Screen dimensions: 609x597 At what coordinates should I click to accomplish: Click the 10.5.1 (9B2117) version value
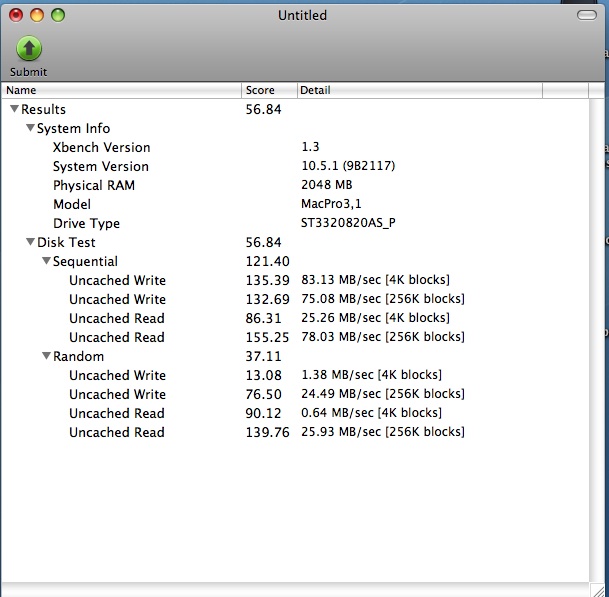pos(348,166)
